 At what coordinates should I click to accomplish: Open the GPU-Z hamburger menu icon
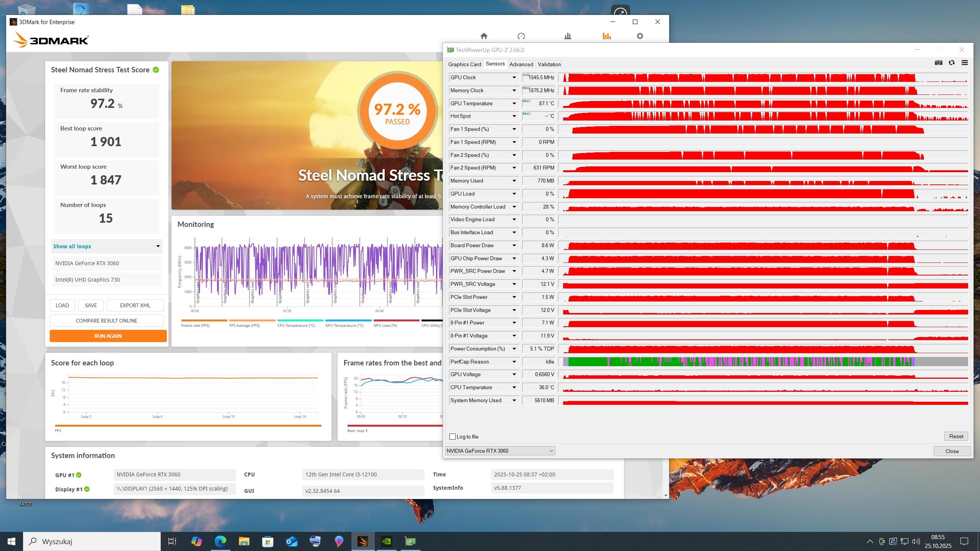point(965,63)
